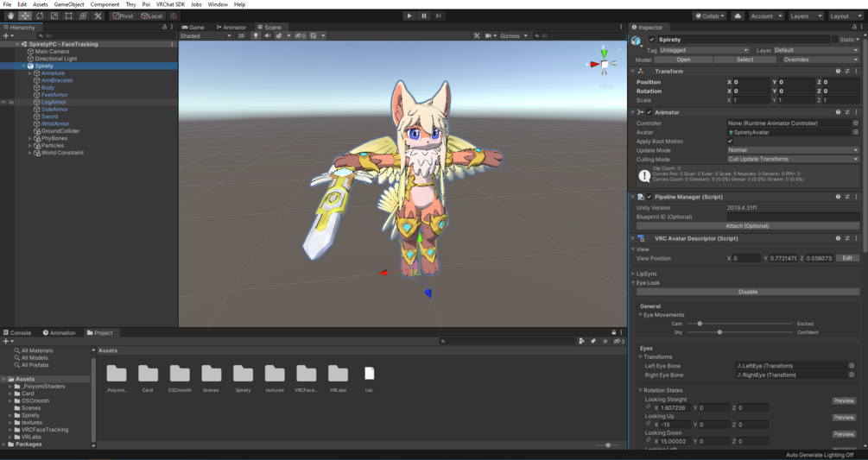Switch to the Console tab
Image resolution: width=868 pixels, height=460 pixels.
(17, 333)
